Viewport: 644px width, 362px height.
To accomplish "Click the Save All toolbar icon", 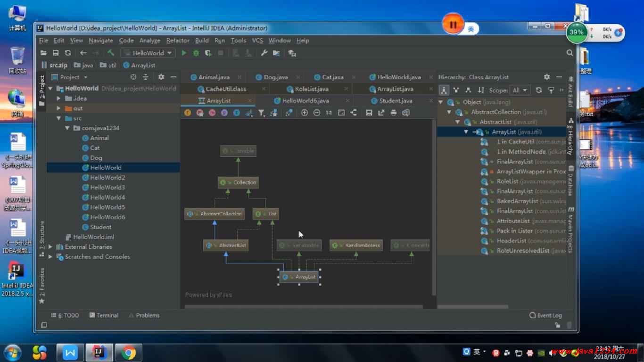I will click(x=55, y=53).
